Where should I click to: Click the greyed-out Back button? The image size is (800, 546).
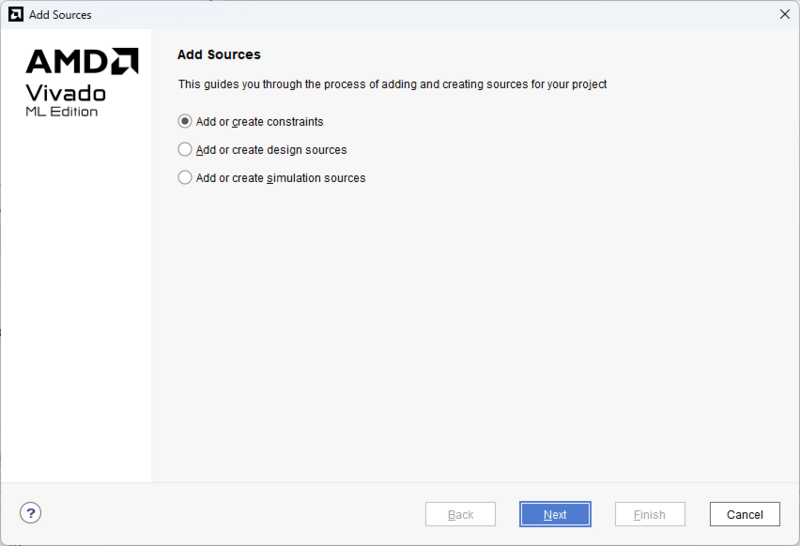460,514
